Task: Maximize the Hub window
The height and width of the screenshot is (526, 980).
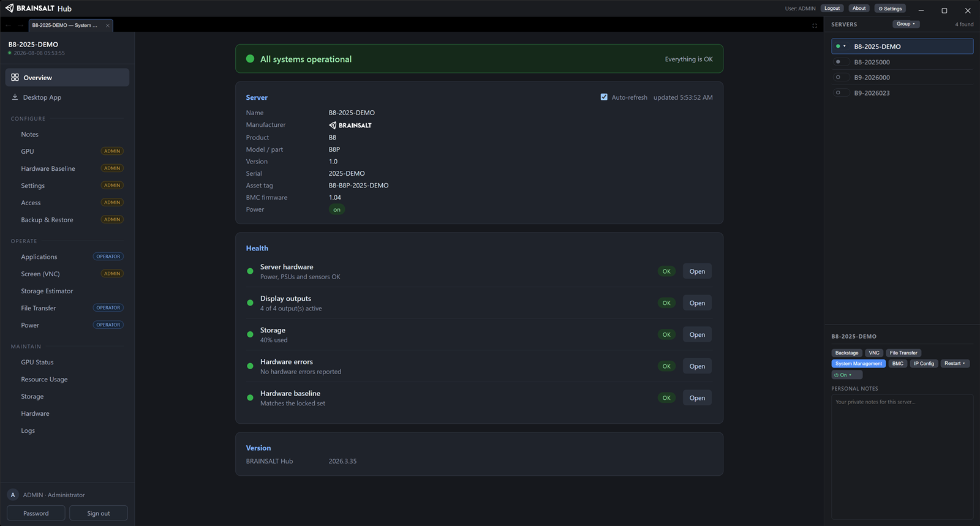Action: [944, 10]
